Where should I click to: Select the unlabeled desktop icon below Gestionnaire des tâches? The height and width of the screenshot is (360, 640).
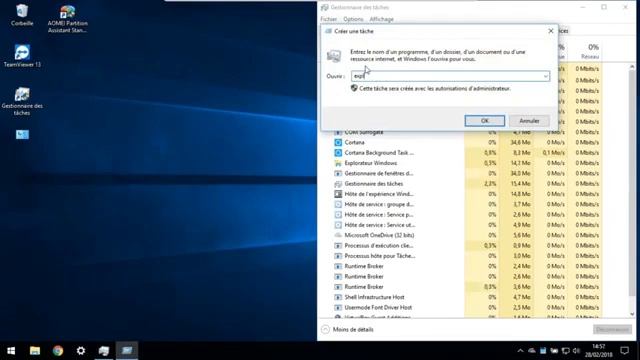coord(22,134)
